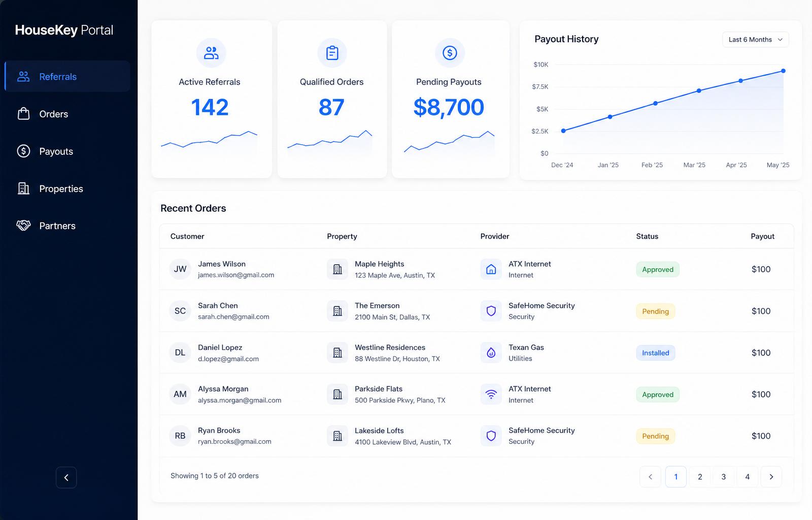This screenshot has height=520, width=812.
Task: Click the shield icon in Ryan Brooks's row
Action: 491,436
